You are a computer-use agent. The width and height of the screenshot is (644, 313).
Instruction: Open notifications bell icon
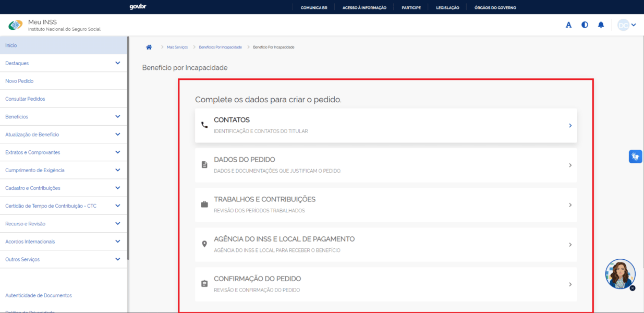[601, 25]
